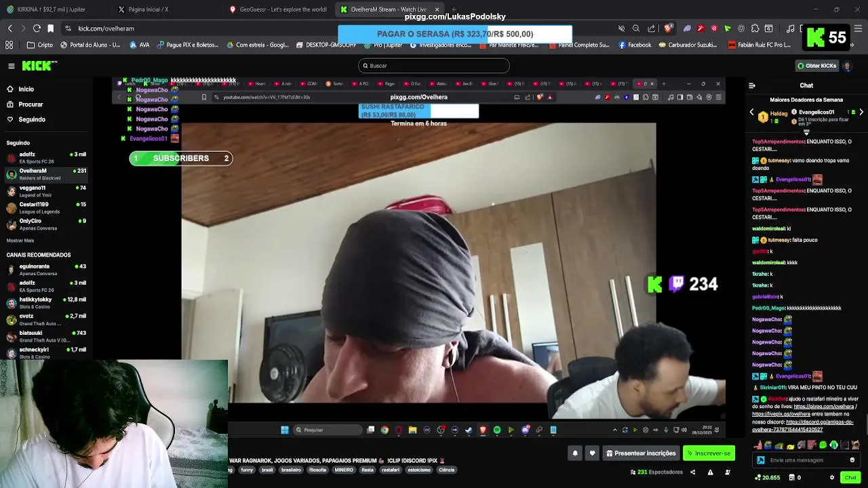Open the Facebook bookmark
The image size is (868, 488).
pos(635,45)
